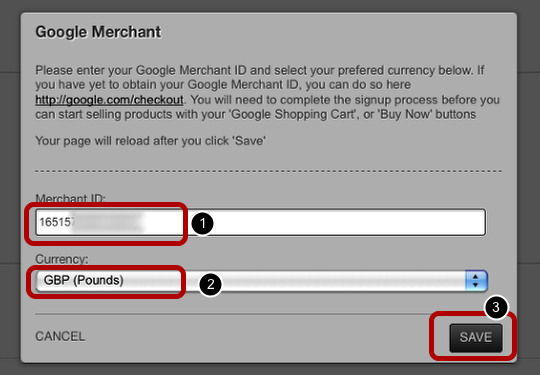Open the http://google.com/checkout link
Image resolution: width=540 pixels, height=375 pixels.
pos(109,100)
